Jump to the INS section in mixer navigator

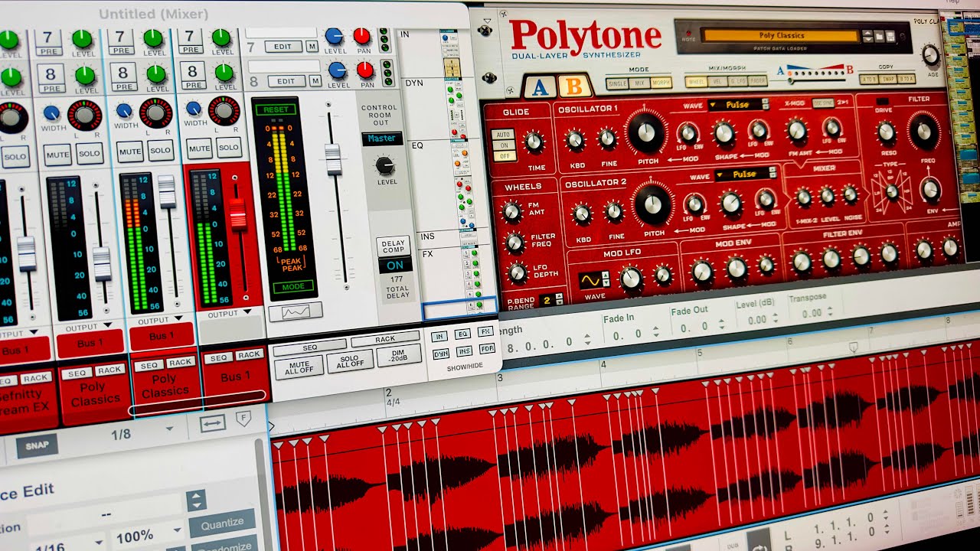(428, 236)
